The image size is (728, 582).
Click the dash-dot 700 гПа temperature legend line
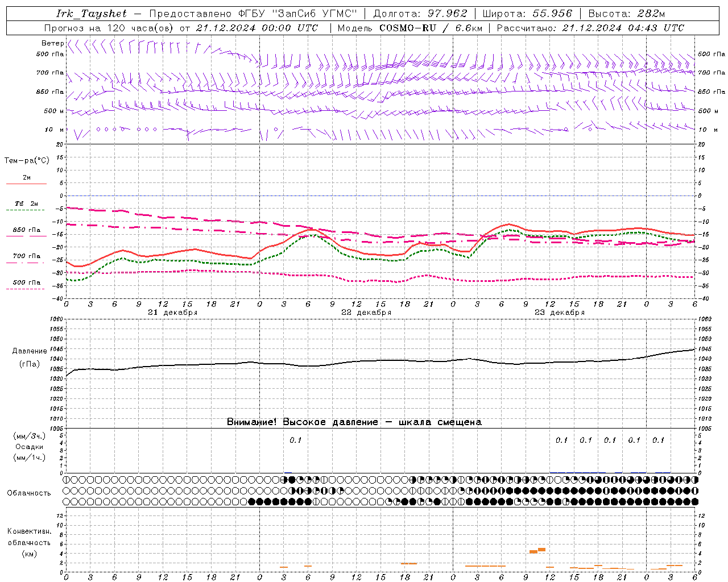click(x=26, y=263)
